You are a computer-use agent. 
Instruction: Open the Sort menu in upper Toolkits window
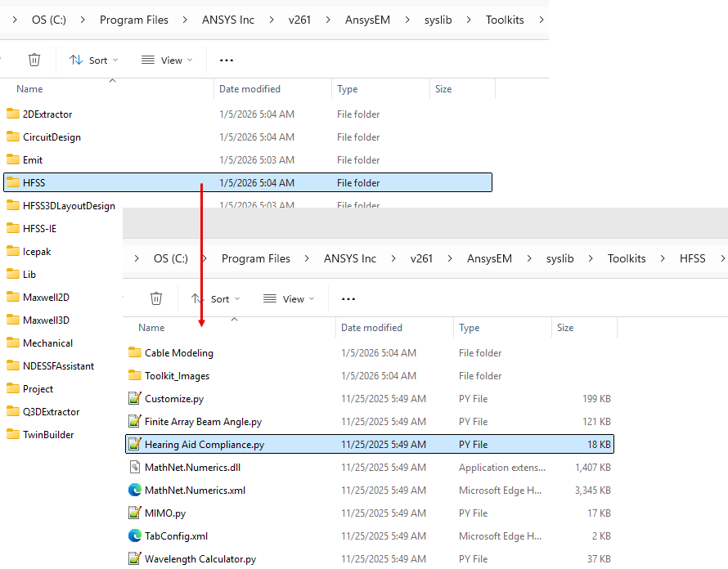94,60
